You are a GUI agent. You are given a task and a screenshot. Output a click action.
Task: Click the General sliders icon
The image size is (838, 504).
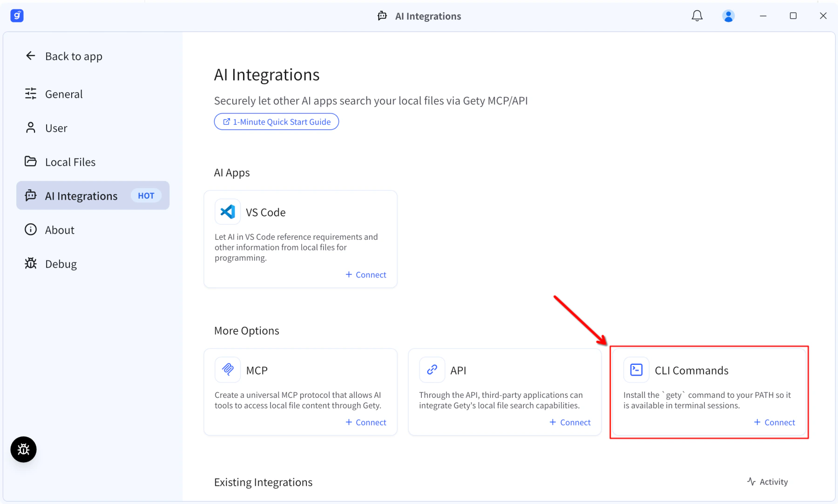31,94
